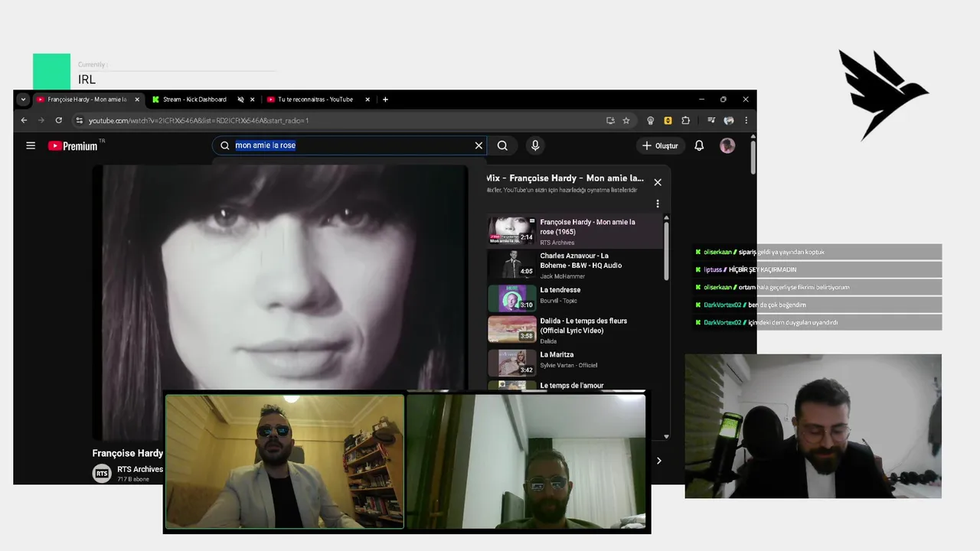980x551 pixels.
Task: Play Dalida Le temps des fleurs
Action: click(x=575, y=330)
